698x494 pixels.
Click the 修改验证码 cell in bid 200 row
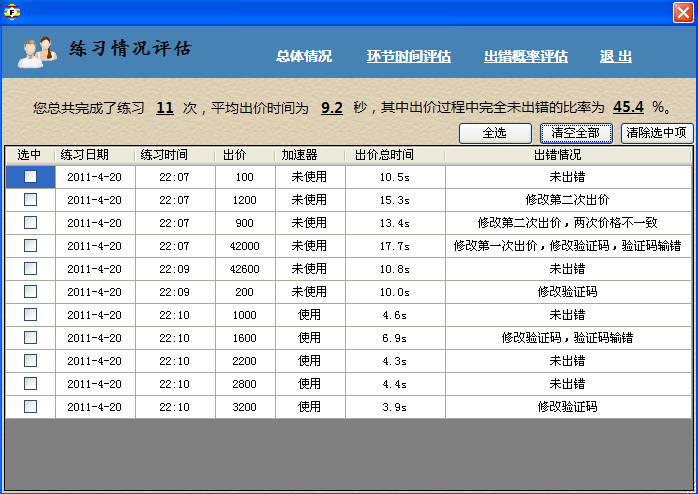pos(568,292)
